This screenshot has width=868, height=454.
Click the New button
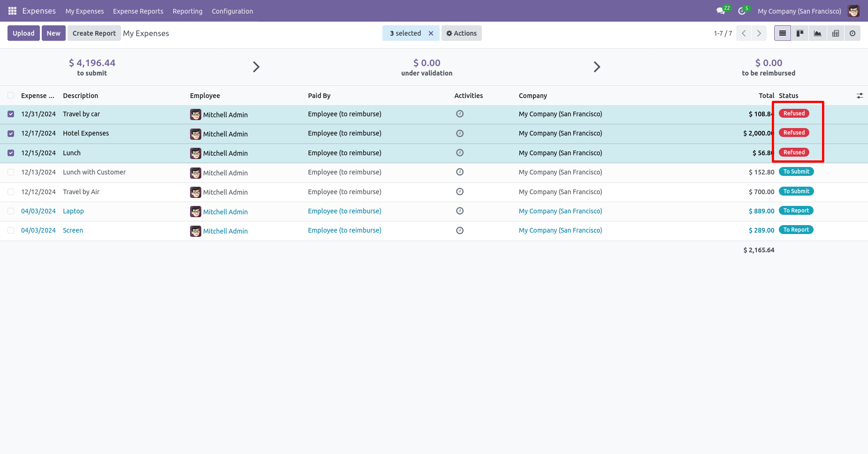[x=53, y=33]
